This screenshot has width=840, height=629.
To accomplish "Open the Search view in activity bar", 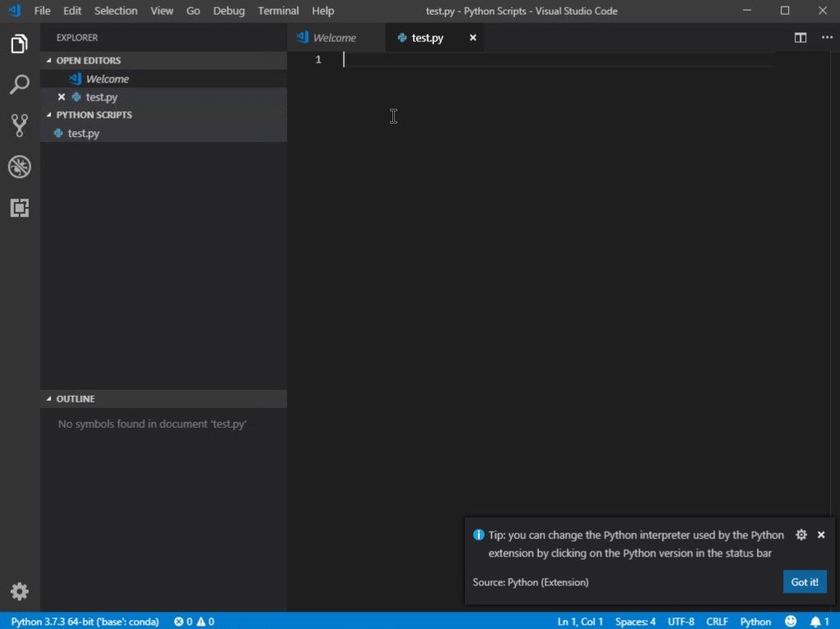I will point(19,84).
